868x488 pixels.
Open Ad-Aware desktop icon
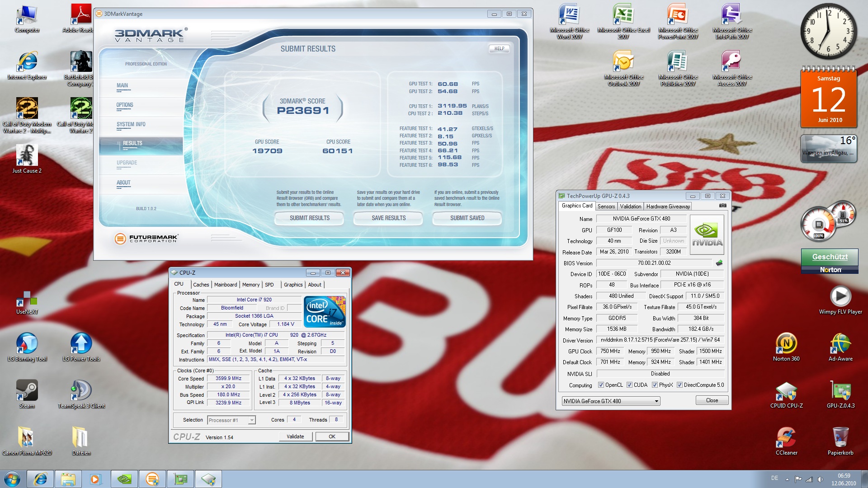pyautogui.click(x=840, y=347)
